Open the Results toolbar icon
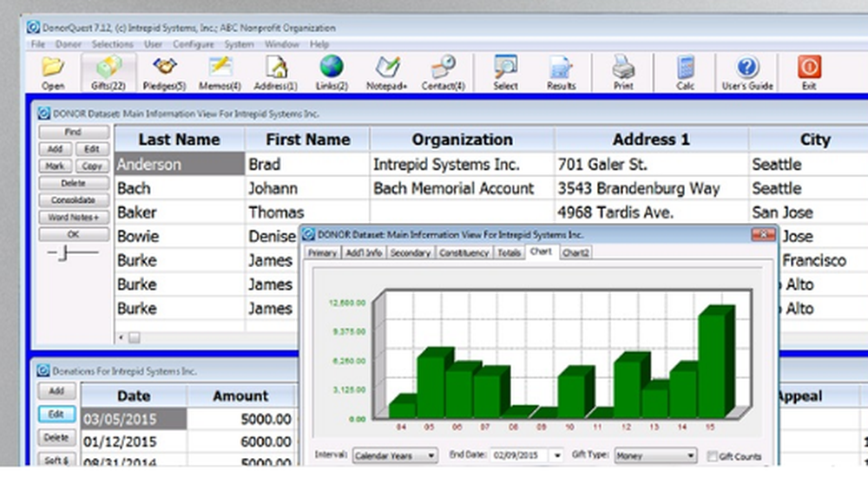The width and height of the screenshot is (868, 490). (x=561, y=73)
